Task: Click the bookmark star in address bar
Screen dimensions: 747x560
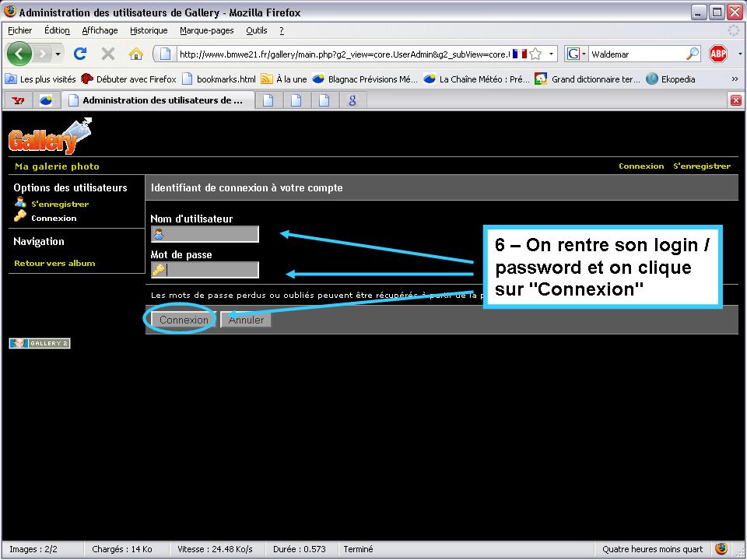Action: (x=535, y=54)
